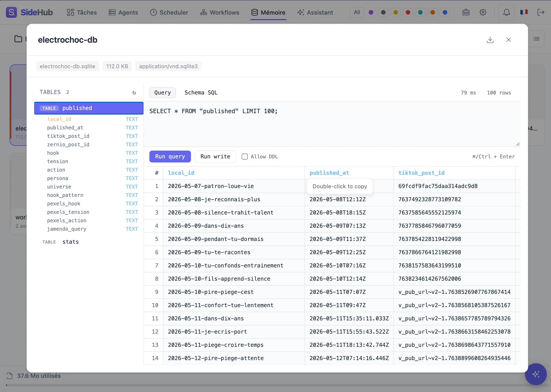Select the published table
The image size is (551, 392).
89,108
